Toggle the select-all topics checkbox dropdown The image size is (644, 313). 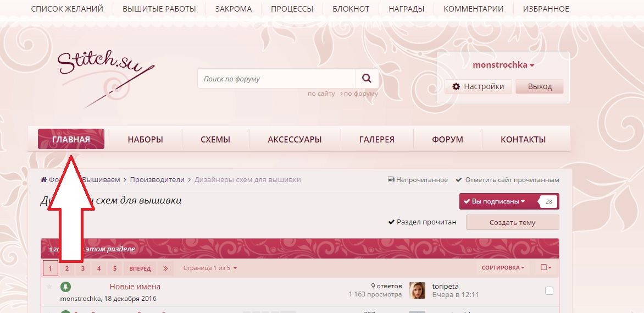coord(546,268)
